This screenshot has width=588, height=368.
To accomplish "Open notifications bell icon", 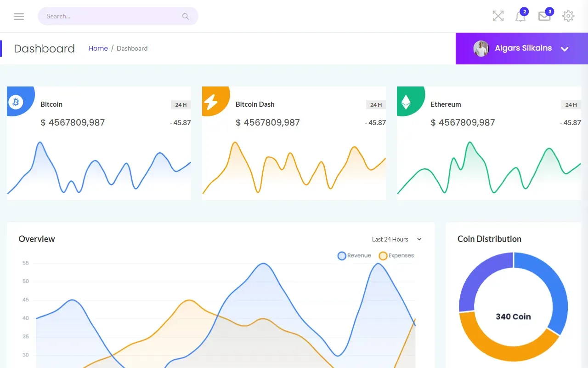I will coord(520,17).
